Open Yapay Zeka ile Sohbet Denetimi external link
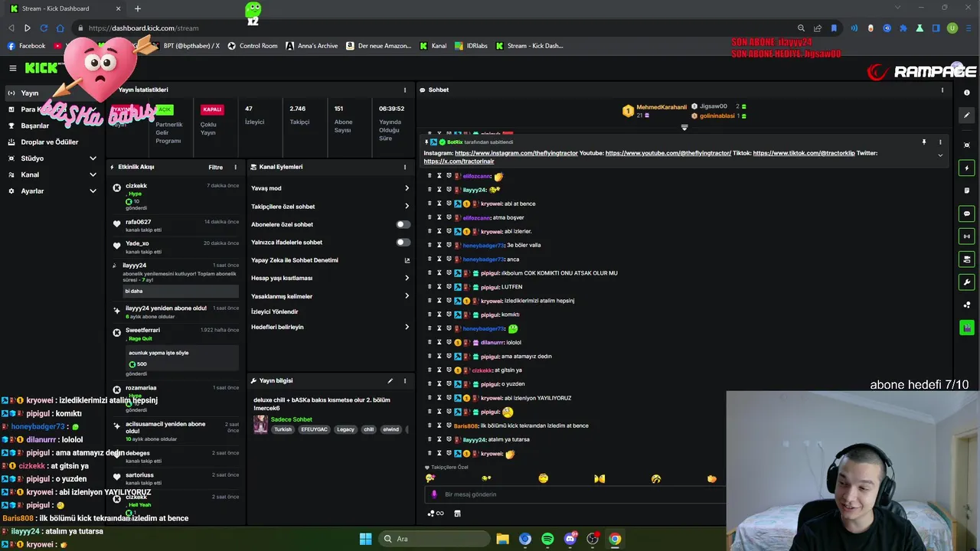980x551 pixels. point(407,260)
